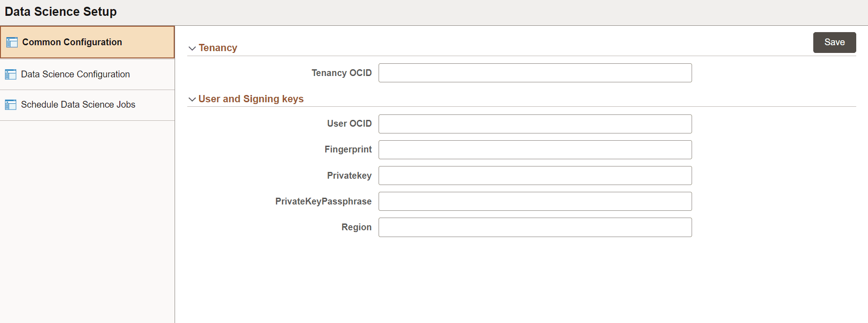Screen dimensions: 868x323
Task: Collapse the User and Signing keys section
Action: [192, 100]
